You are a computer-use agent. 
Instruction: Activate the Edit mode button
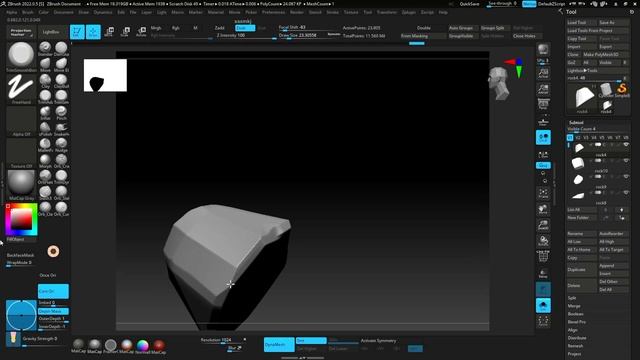(77, 32)
